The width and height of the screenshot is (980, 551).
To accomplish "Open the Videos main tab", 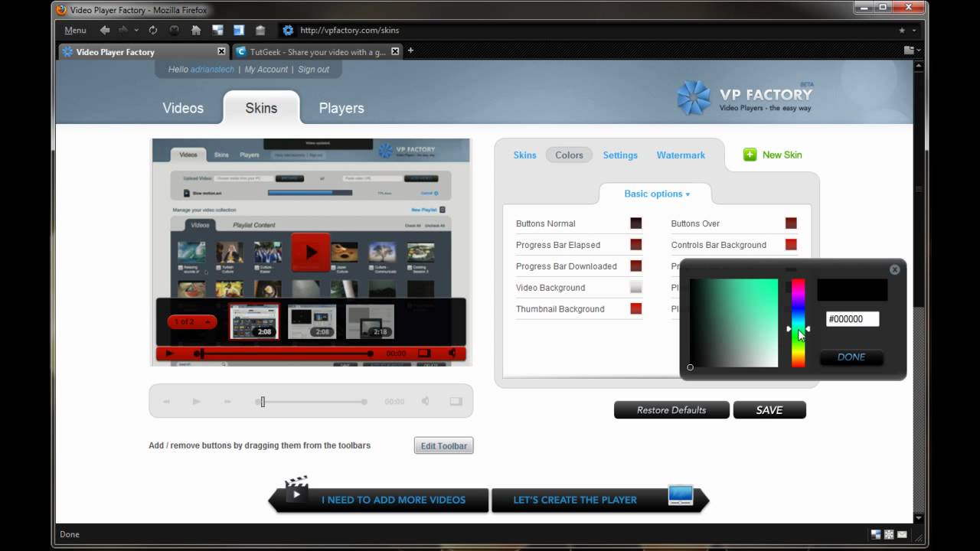I will pos(183,108).
